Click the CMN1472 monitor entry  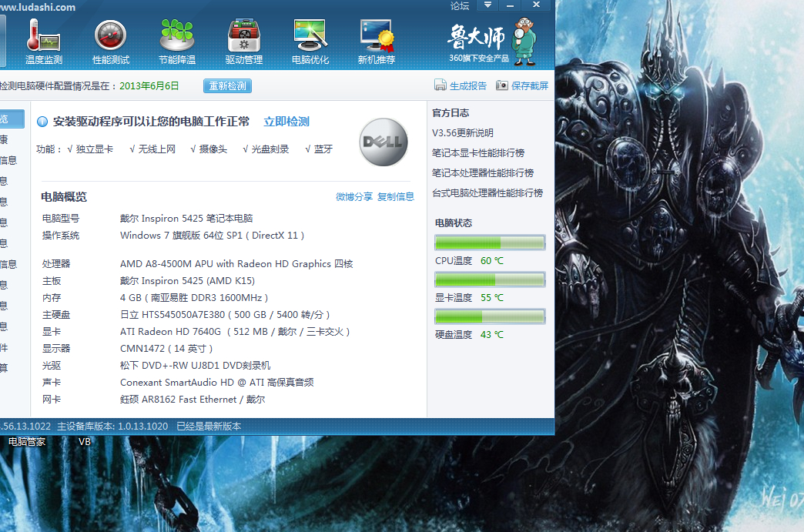pos(166,348)
